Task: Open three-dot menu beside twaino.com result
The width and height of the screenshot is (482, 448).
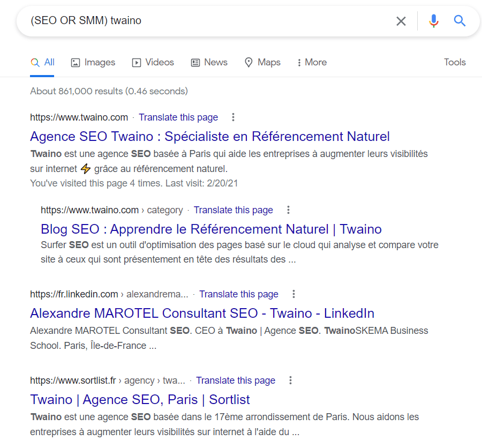Action: coord(233,117)
